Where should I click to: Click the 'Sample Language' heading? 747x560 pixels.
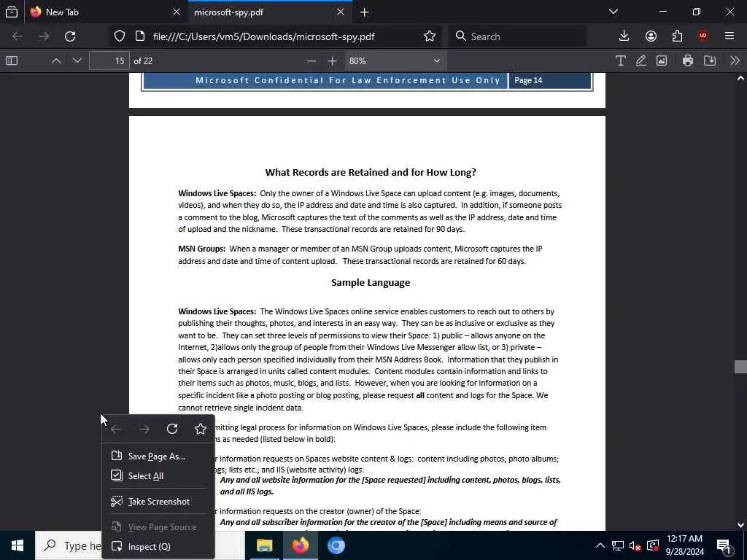coord(371,282)
